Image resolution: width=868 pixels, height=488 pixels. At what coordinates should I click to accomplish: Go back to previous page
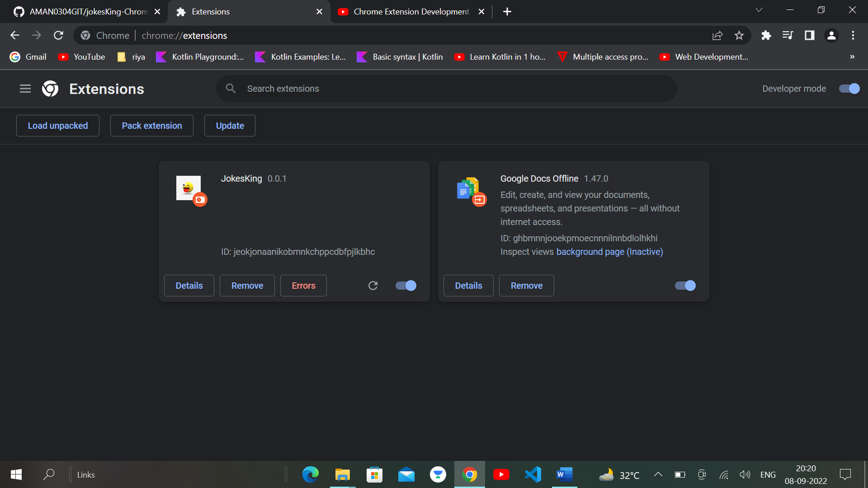[15, 35]
